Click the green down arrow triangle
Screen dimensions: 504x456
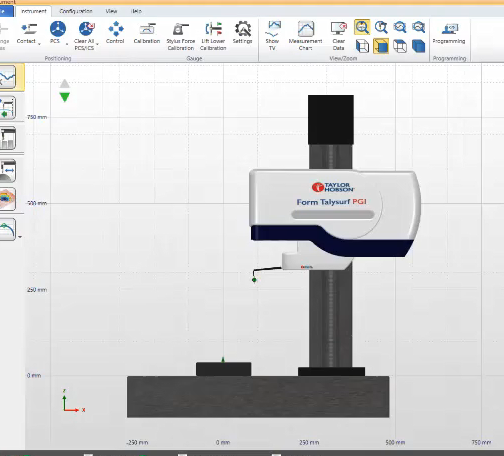(65, 97)
